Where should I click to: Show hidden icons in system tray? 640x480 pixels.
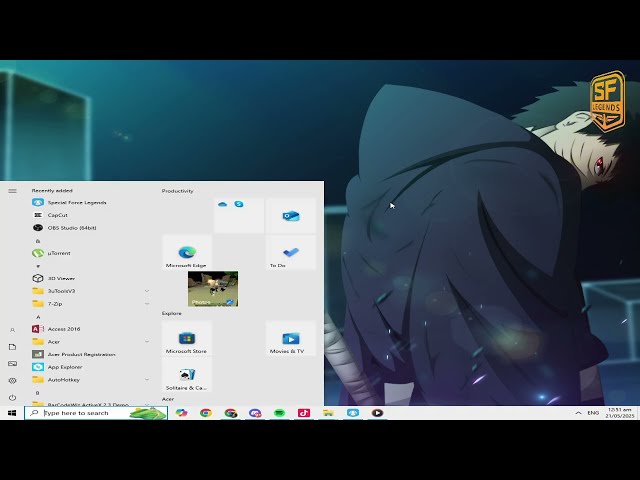click(x=578, y=413)
